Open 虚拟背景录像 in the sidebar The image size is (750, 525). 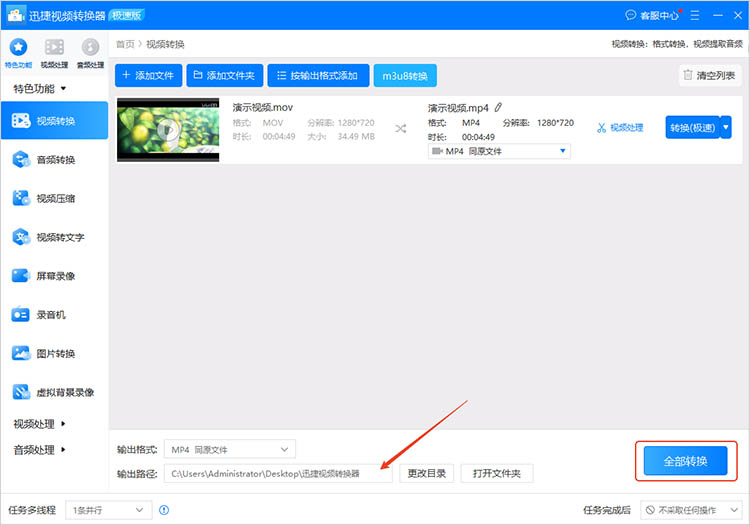(55, 392)
